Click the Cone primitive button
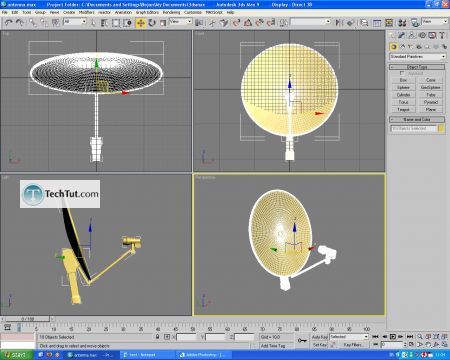 431,80
